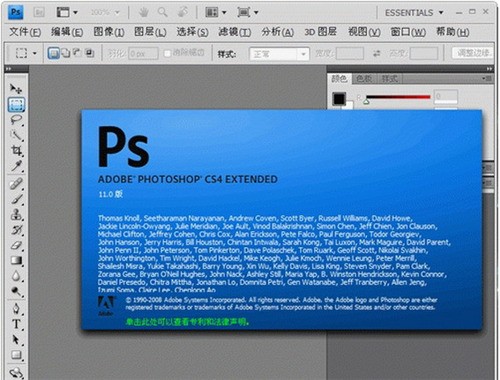Open the Arrange Documents dropdown

216,13
